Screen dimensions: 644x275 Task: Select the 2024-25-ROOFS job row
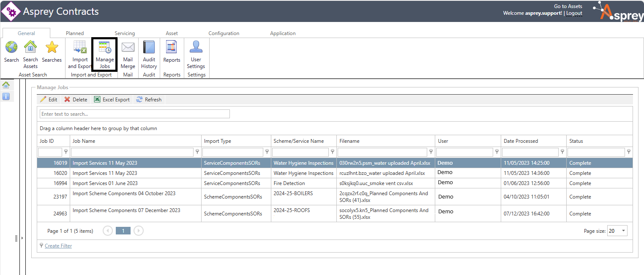[292, 213]
